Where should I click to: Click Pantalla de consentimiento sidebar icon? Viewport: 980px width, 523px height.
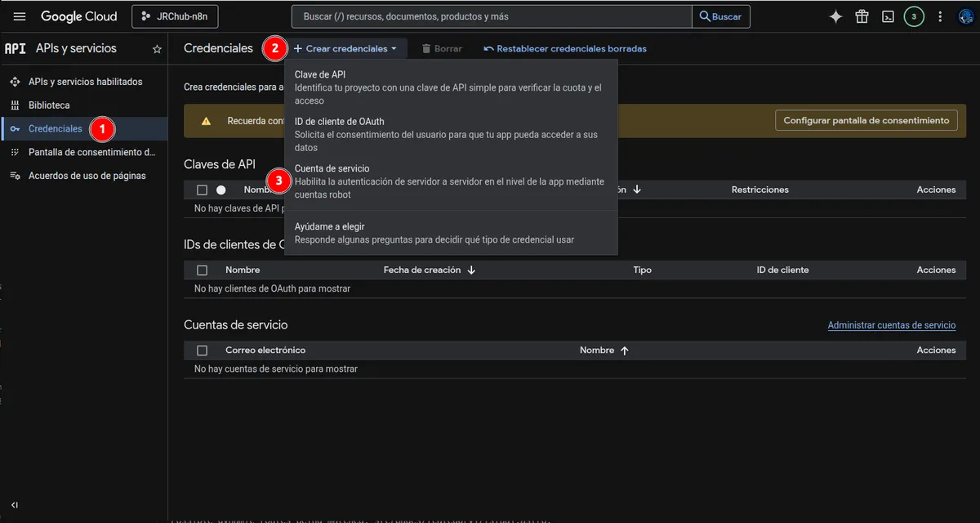pyautogui.click(x=15, y=152)
